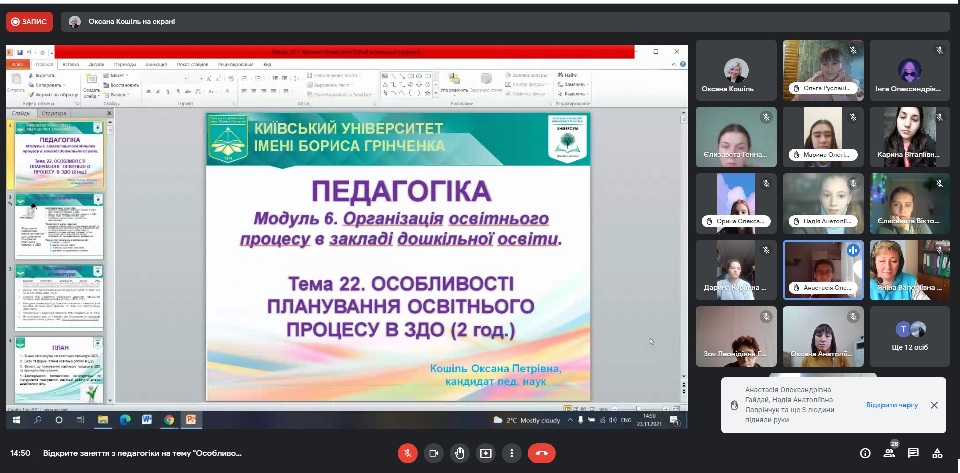
Task: Show the participants list icon
Action: click(x=889, y=453)
